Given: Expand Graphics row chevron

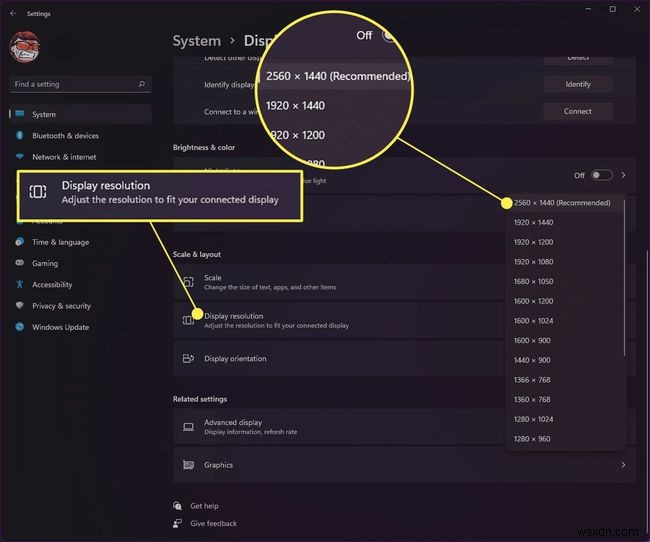Looking at the screenshot, I should (623, 465).
